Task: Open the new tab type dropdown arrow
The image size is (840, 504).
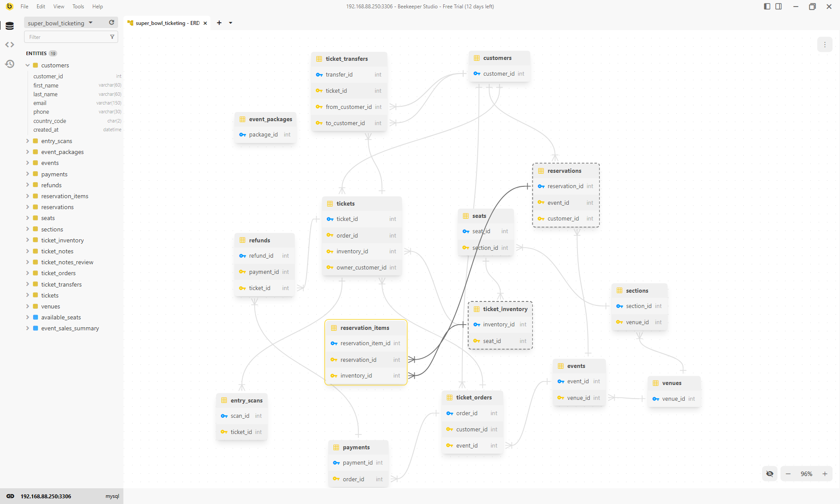Action: 231,23
